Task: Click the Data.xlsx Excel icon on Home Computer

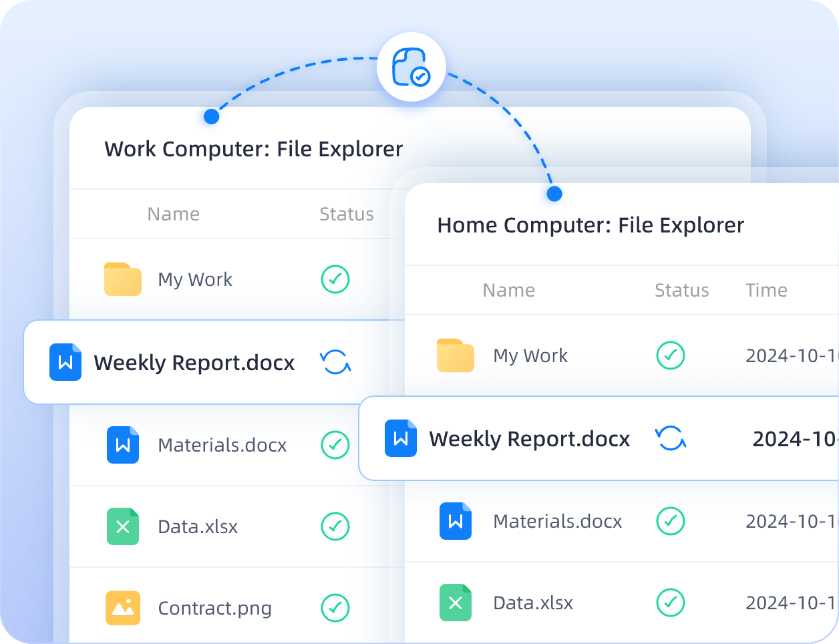Action: (456, 603)
